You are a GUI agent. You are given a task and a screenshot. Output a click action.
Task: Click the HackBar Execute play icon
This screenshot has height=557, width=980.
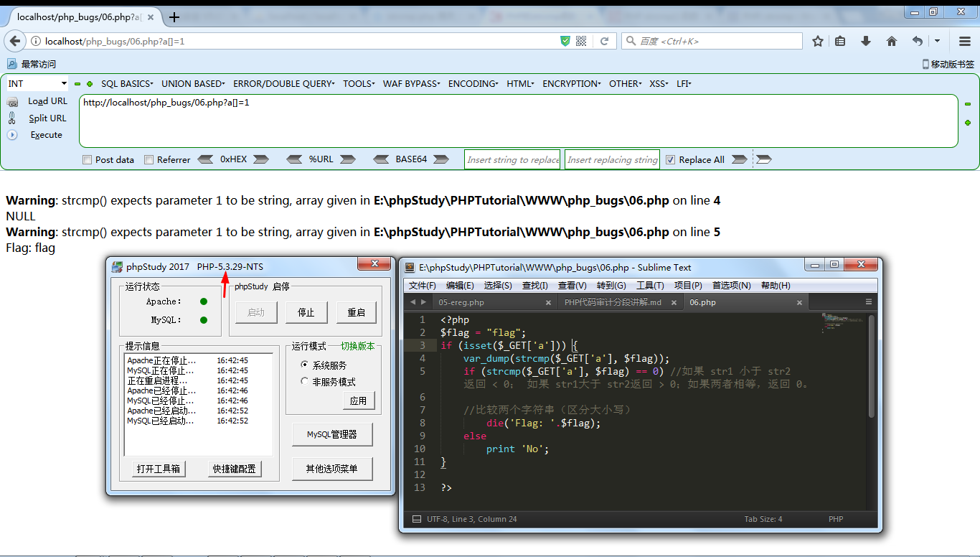click(x=12, y=135)
